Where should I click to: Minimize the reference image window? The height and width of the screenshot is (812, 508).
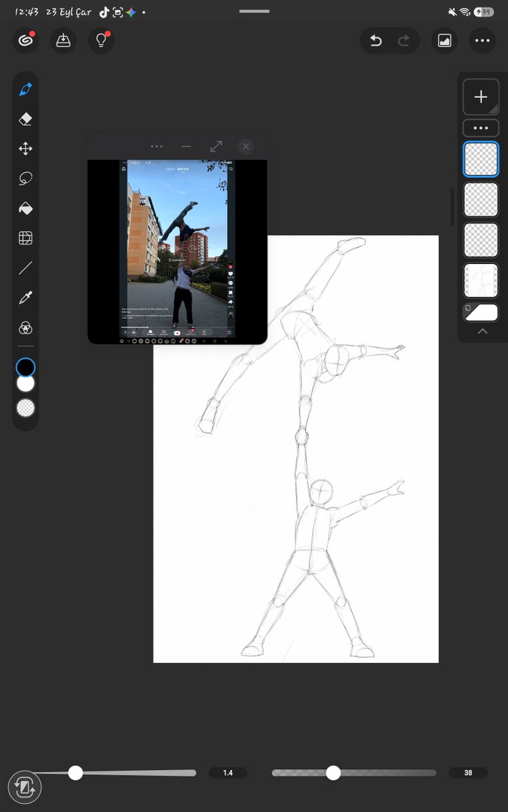(x=186, y=146)
